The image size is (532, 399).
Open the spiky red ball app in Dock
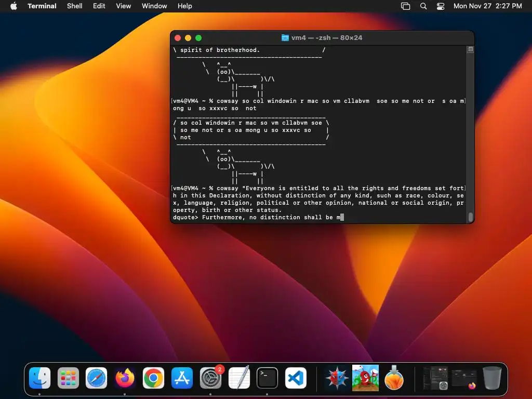[x=337, y=378]
